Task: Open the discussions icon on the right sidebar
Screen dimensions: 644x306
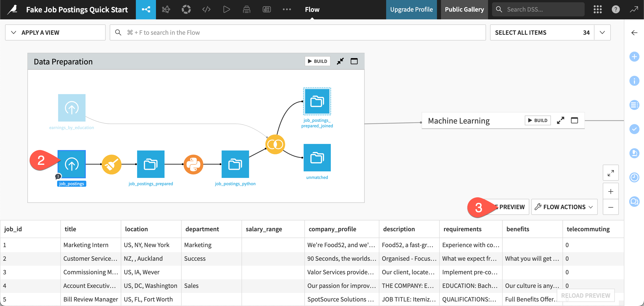Action: (x=634, y=202)
